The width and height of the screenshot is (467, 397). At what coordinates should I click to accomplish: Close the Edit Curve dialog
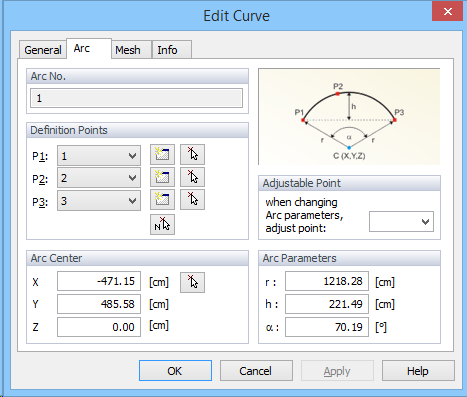447,12
